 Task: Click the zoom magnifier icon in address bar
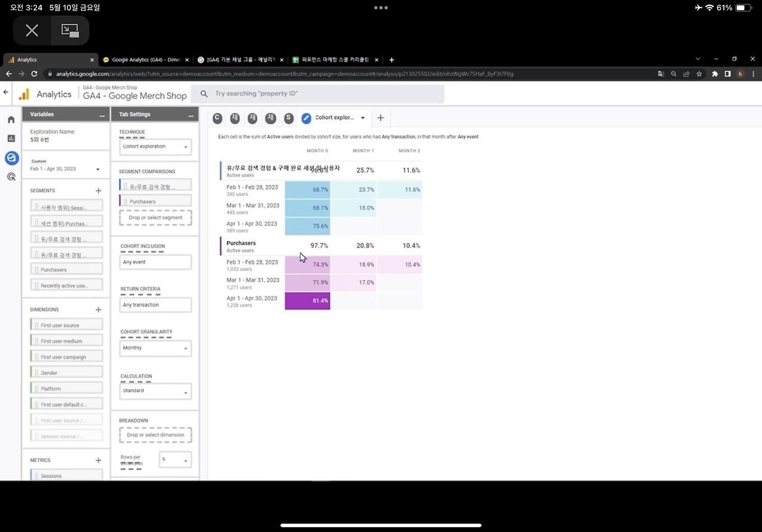point(674,74)
